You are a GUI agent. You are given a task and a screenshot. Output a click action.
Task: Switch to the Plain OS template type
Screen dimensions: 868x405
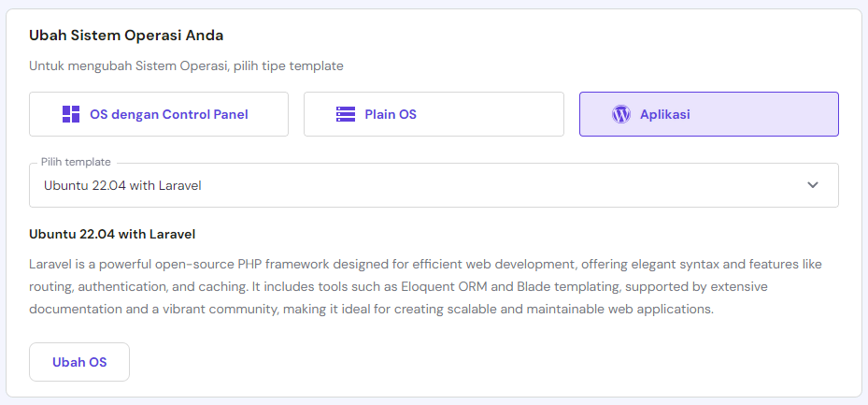434,114
